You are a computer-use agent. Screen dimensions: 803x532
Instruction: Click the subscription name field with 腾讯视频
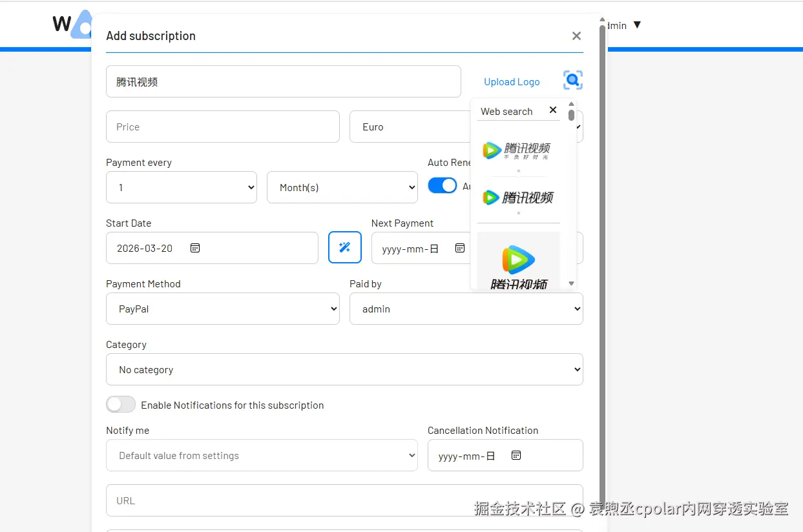pos(284,81)
